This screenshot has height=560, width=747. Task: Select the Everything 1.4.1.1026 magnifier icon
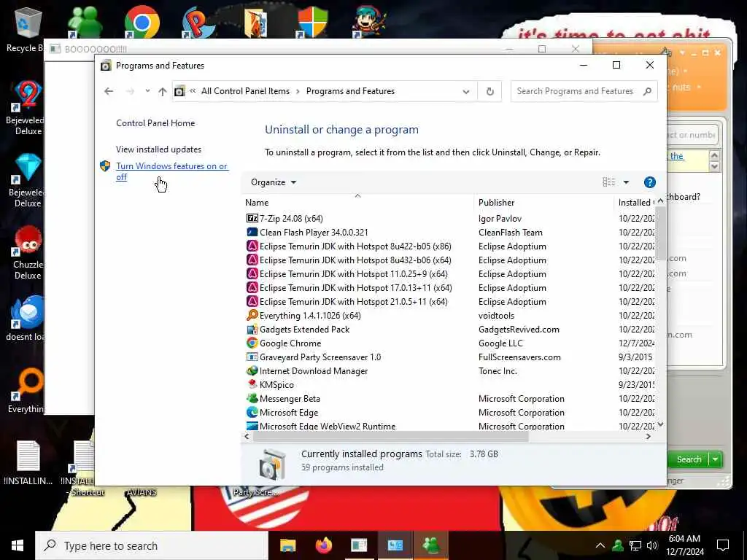point(252,315)
